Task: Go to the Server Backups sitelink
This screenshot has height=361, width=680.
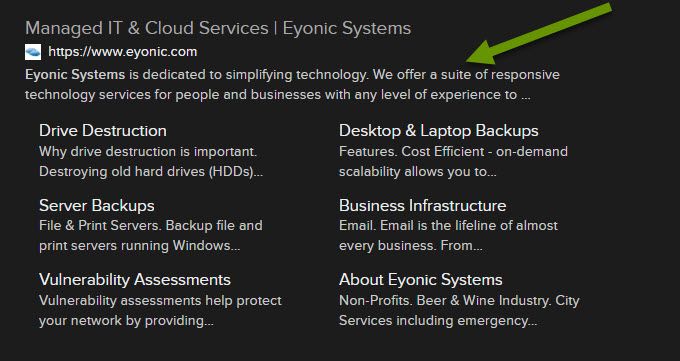Action: click(97, 205)
